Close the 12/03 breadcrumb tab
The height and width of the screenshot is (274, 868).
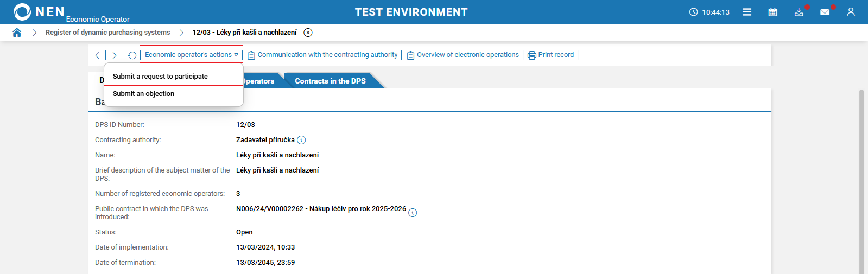308,33
